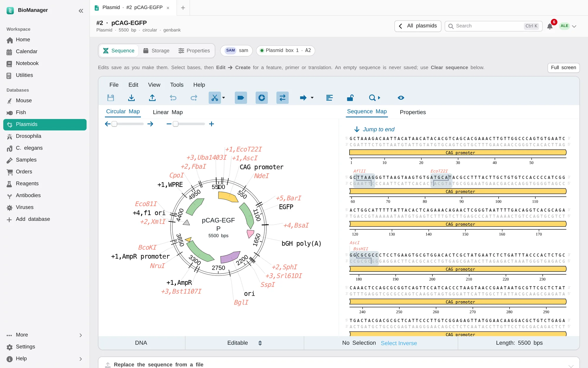Screen dimensions: 588x368
Task: Click the redo arrow icon
Action: [194, 98]
